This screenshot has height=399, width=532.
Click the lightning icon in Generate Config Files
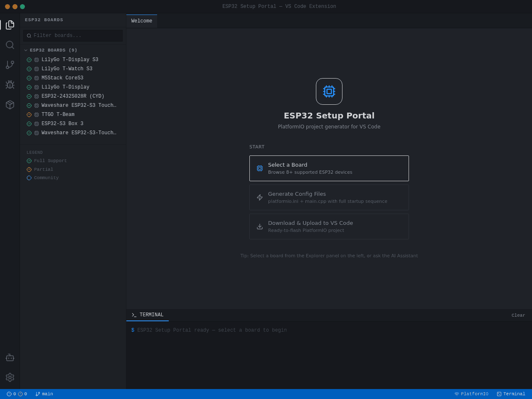click(260, 197)
